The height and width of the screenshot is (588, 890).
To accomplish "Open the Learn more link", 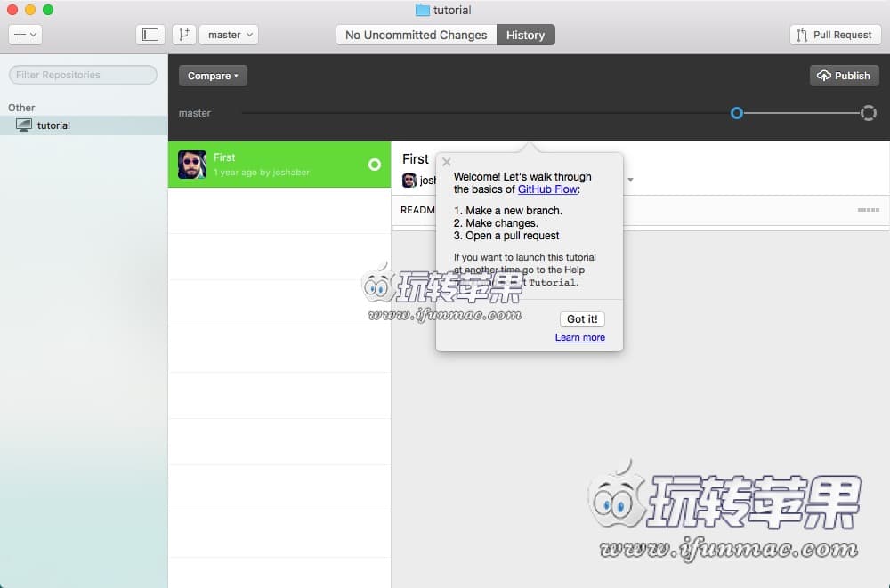I will tap(580, 337).
